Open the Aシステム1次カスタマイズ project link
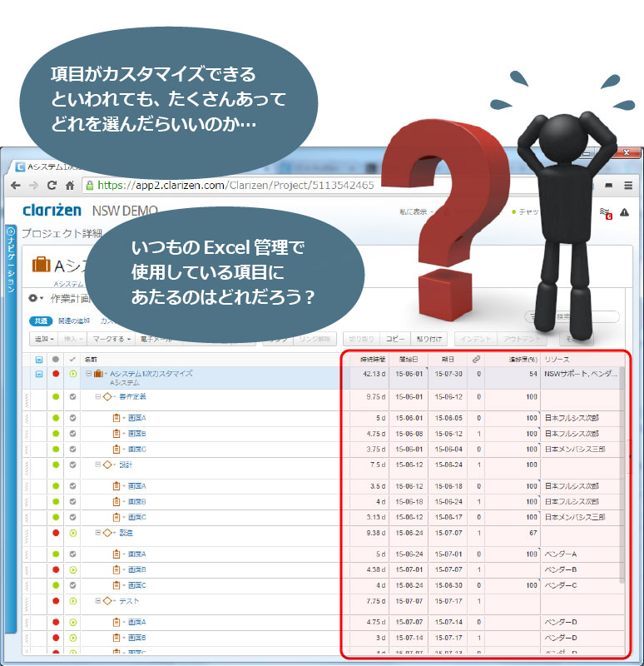This screenshot has height=666, width=644. 151,374
